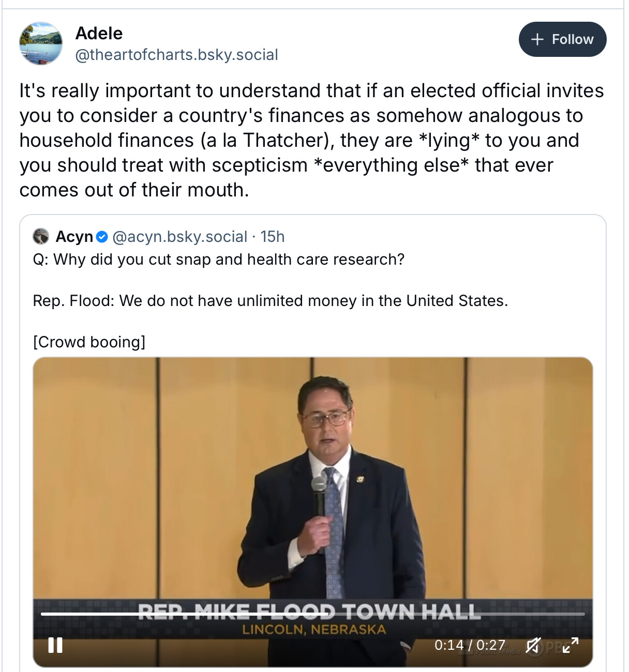
Task: Click the 0:14 / 0:27 time display
Action: pos(470,645)
